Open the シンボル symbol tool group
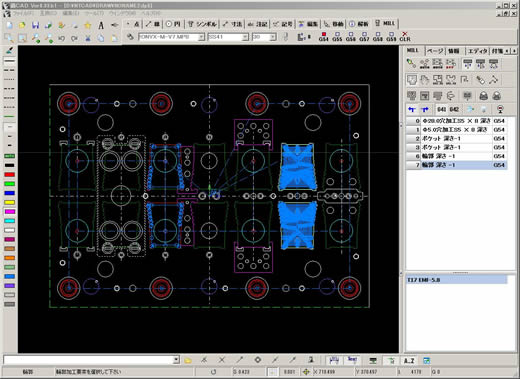This screenshot has height=379, width=520. click(202, 24)
